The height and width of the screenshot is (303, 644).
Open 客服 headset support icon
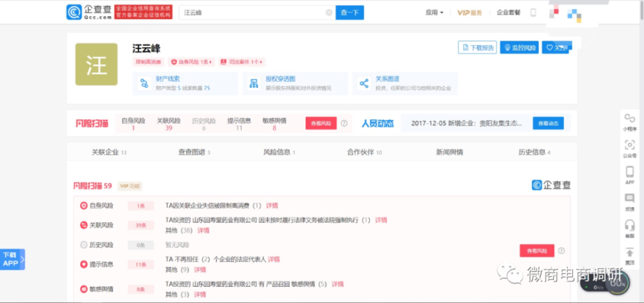pyautogui.click(x=629, y=226)
